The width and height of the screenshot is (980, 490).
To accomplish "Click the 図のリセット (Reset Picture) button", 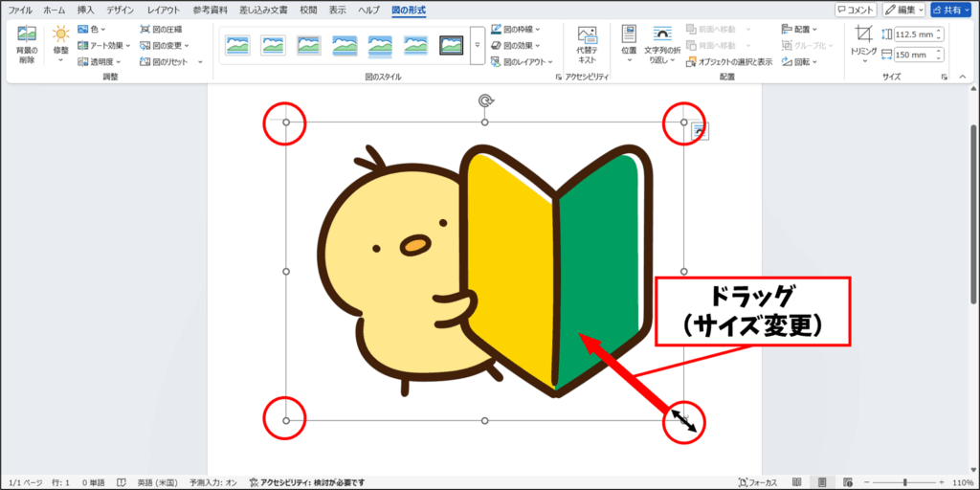I will click(164, 62).
